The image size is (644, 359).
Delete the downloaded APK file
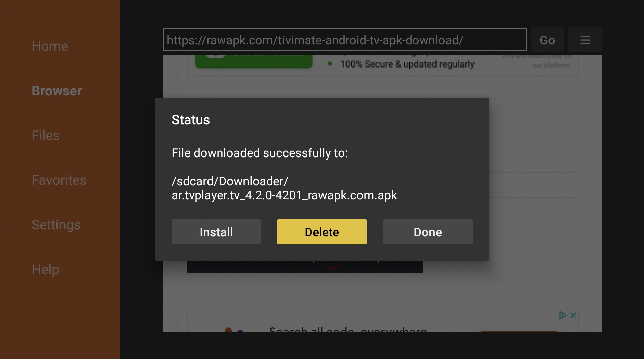click(322, 232)
